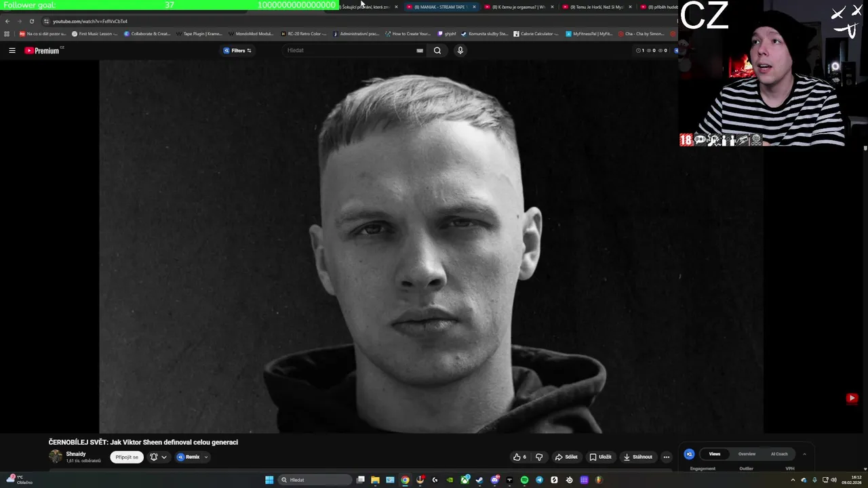Open the YouTube hamburger guide menu

12,50
